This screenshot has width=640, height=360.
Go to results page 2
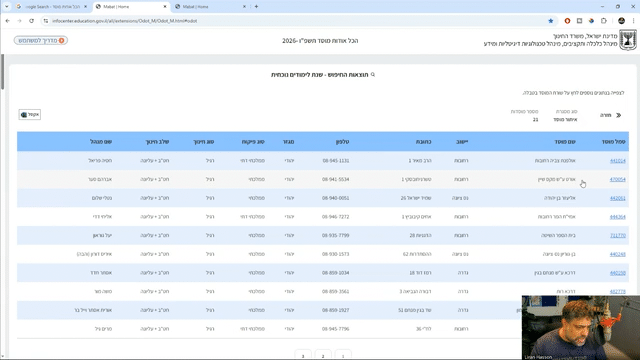point(323,355)
